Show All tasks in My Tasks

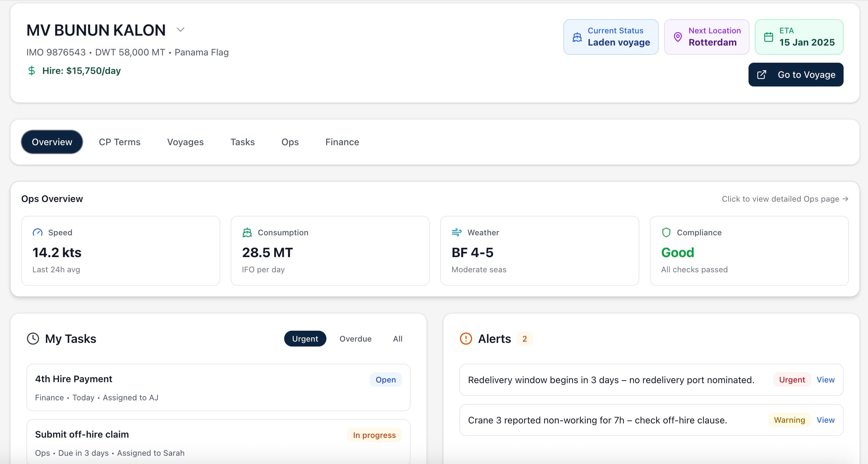click(x=398, y=339)
